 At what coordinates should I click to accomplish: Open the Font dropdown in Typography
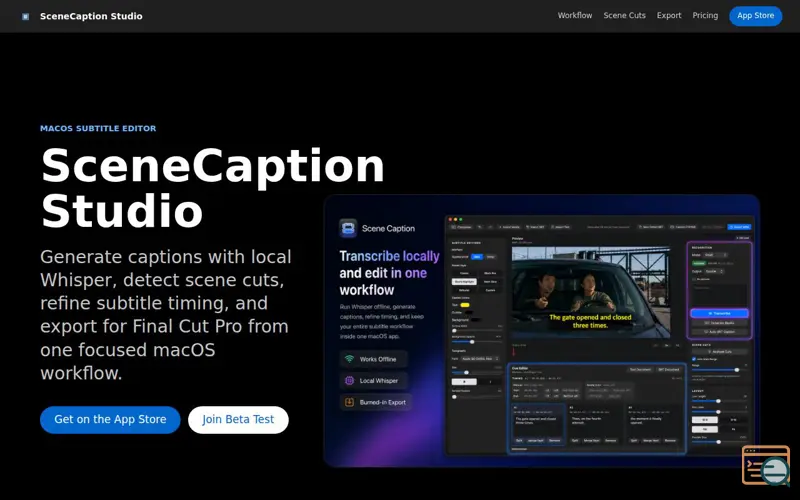tap(480, 359)
